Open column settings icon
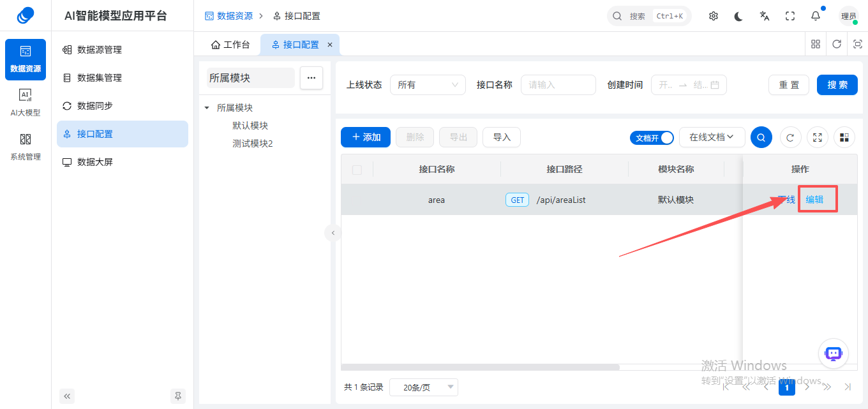The width and height of the screenshot is (868, 409). [845, 137]
